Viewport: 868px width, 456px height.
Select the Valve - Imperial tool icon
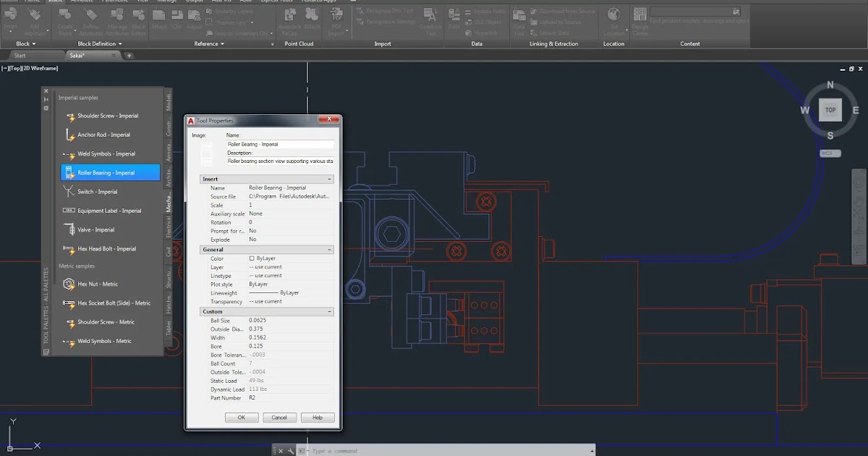coord(70,229)
